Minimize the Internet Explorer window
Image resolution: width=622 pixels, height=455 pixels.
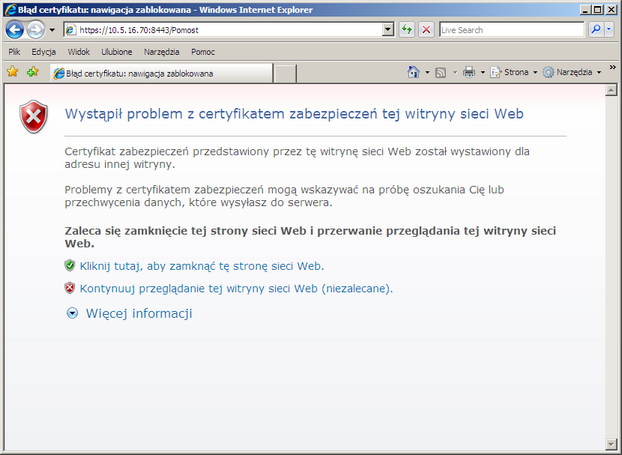coord(586,10)
